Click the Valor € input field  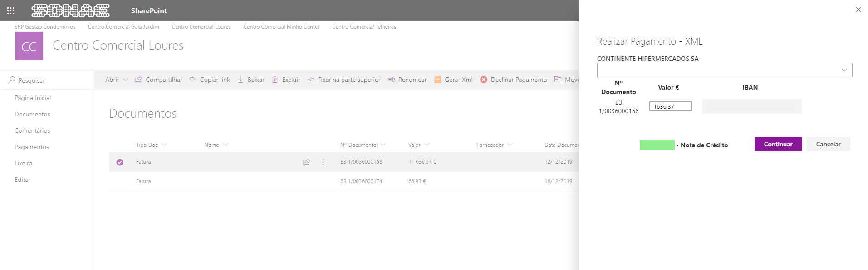click(670, 106)
